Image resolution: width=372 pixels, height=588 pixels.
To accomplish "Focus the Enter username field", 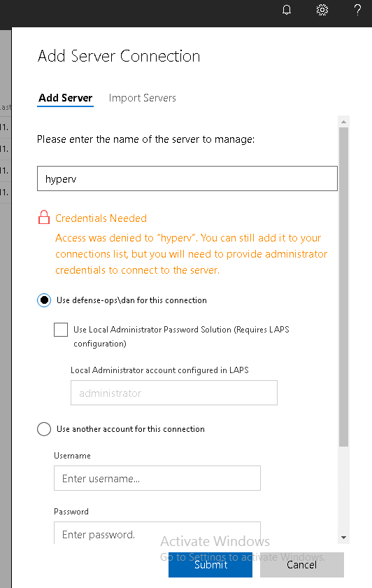I will point(157,478).
